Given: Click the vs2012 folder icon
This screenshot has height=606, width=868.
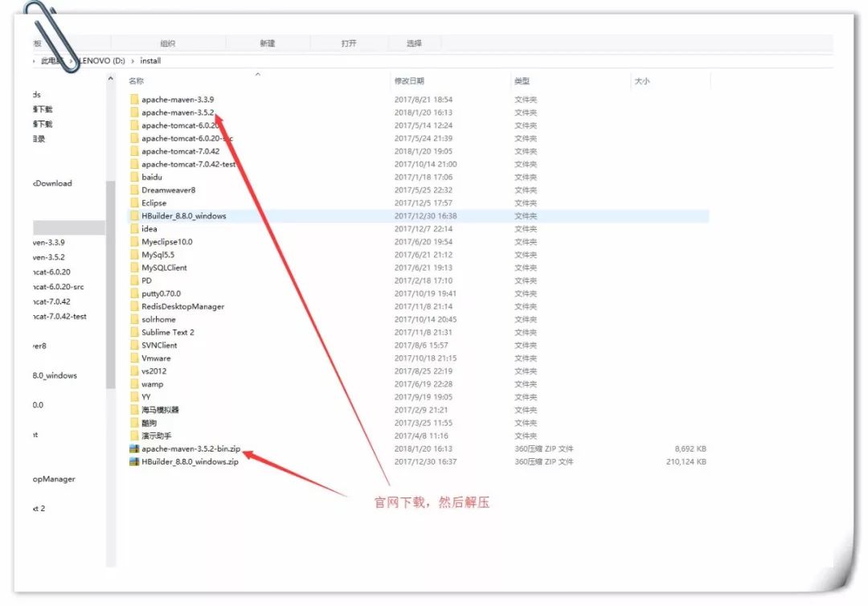Looking at the screenshot, I should 134,371.
